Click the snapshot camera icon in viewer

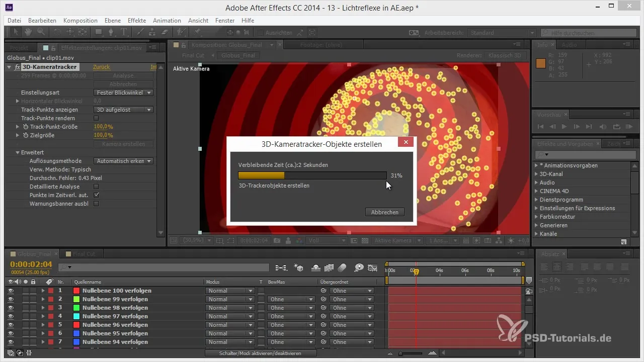(277, 241)
